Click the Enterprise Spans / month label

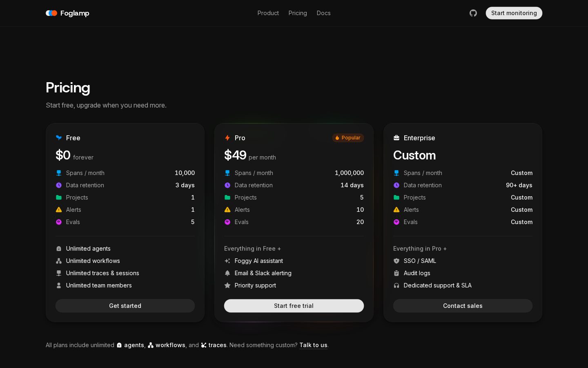(423, 173)
